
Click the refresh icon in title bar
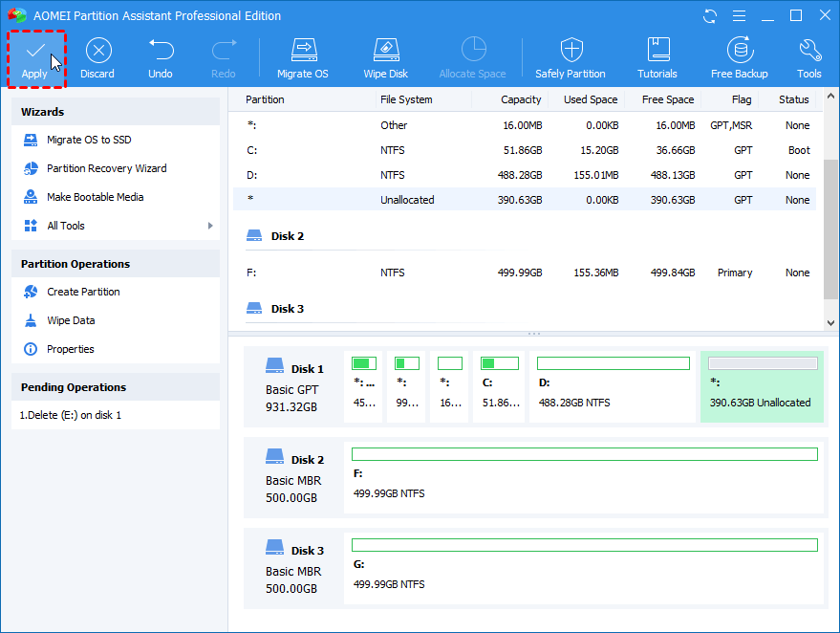[x=710, y=16]
